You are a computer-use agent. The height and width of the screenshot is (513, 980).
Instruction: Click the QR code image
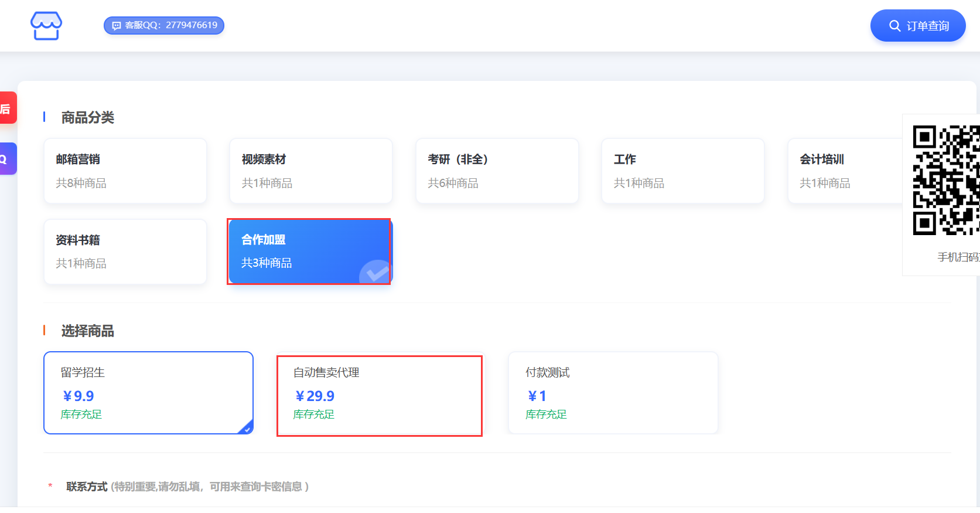tap(945, 180)
